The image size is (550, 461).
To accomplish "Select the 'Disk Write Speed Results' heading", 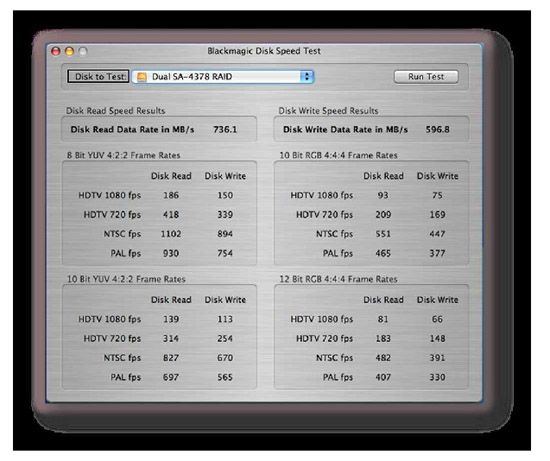I will (328, 111).
